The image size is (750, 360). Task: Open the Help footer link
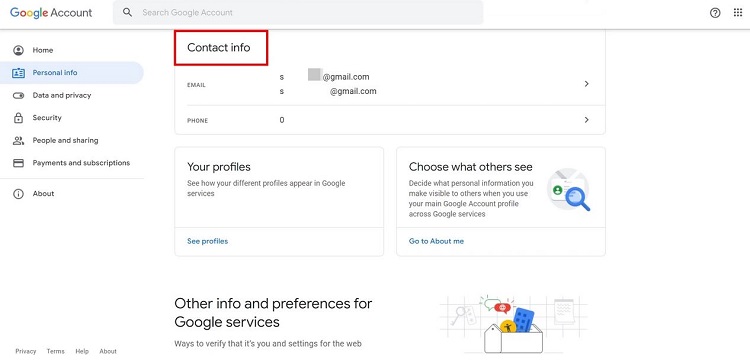tap(82, 351)
